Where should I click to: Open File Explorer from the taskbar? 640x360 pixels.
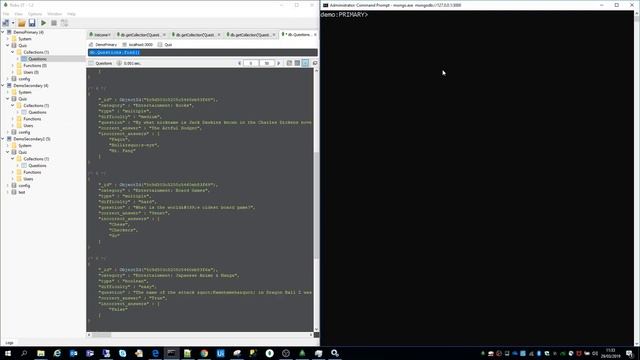pos(41,353)
